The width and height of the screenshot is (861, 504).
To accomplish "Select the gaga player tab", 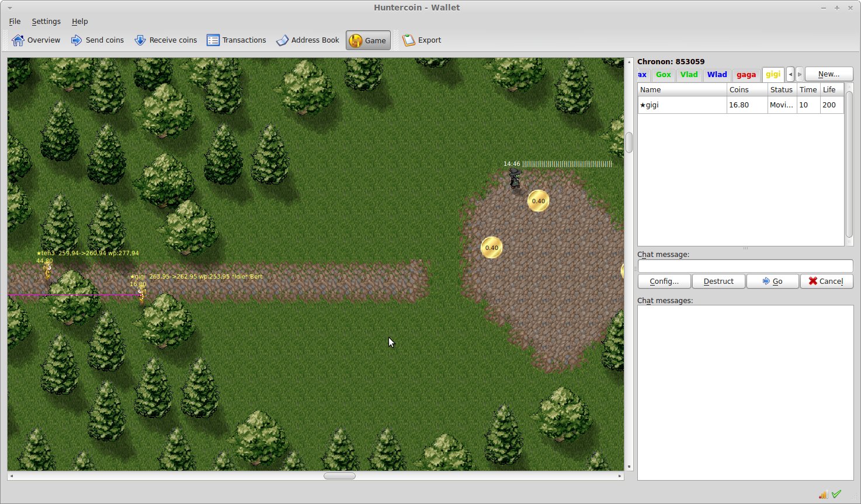I will point(746,75).
